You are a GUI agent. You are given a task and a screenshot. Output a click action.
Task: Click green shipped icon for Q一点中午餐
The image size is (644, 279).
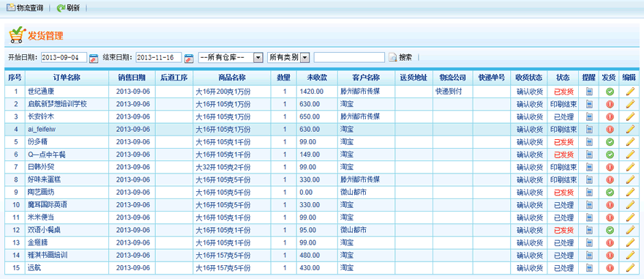(x=610, y=155)
